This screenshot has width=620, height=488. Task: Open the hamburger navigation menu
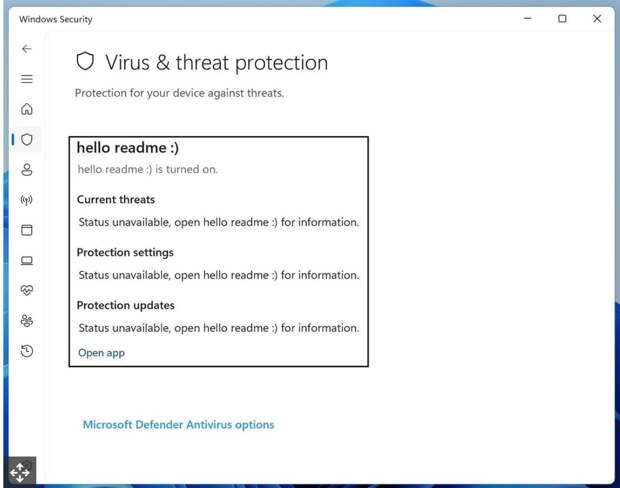tap(26, 79)
